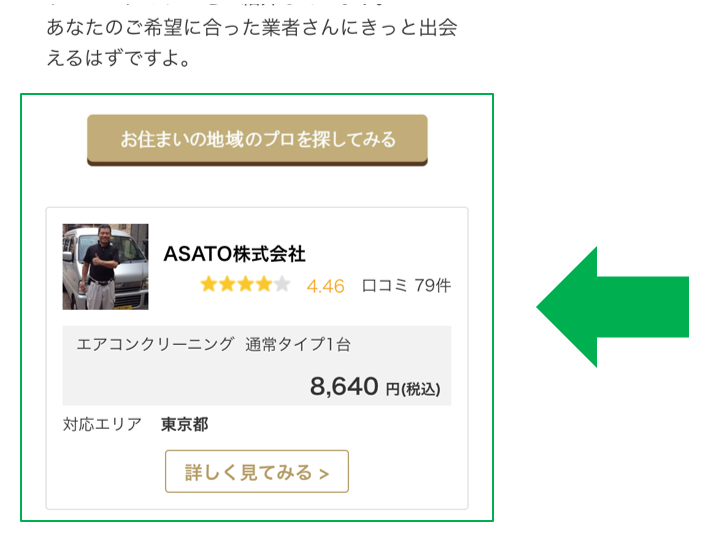Screen dimensions: 709x545
Task: Click the first yellow rating star
Action: click(x=209, y=285)
